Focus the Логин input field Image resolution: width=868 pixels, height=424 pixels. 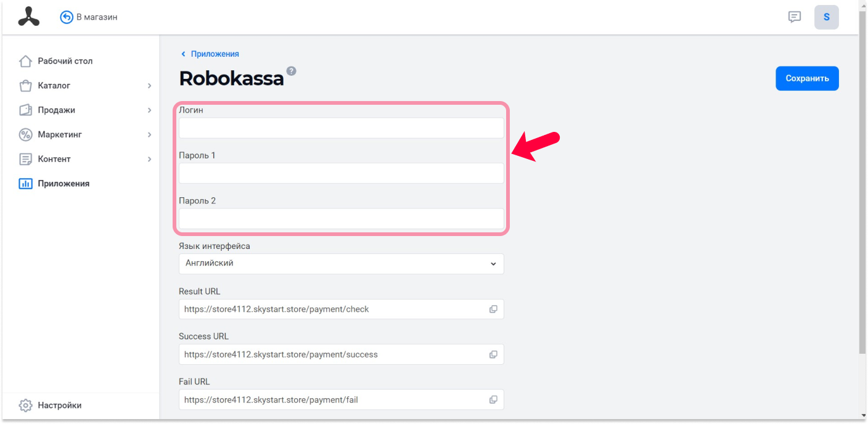click(x=342, y=128)
